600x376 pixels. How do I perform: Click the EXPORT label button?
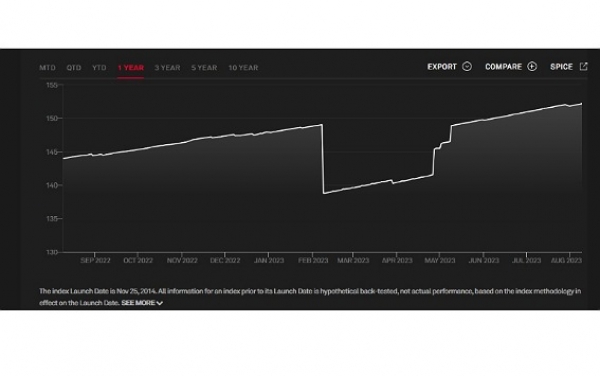pos(442,67)
